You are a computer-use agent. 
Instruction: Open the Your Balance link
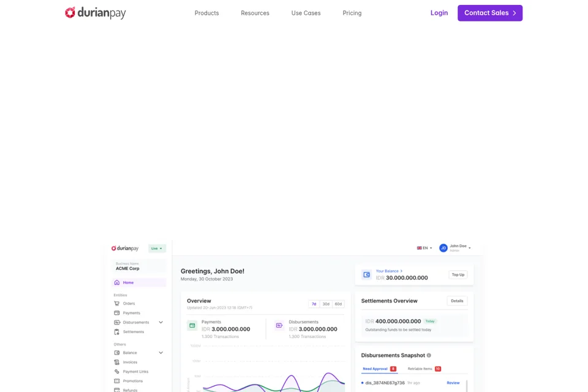tap(389, 271)
